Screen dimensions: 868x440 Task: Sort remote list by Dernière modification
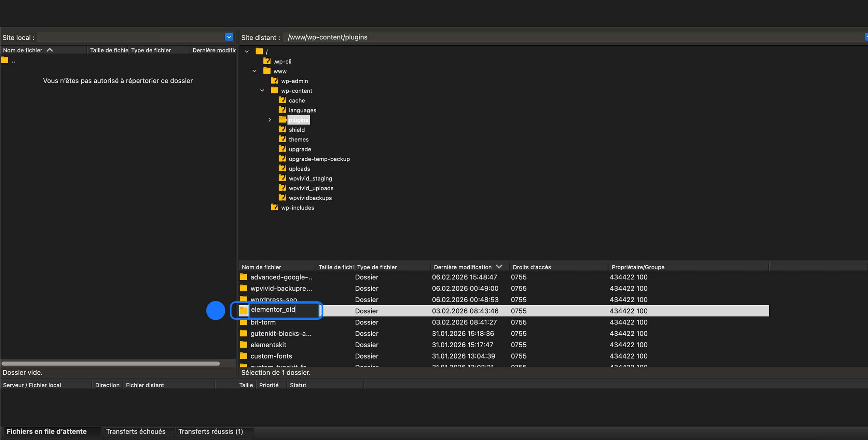463,267
